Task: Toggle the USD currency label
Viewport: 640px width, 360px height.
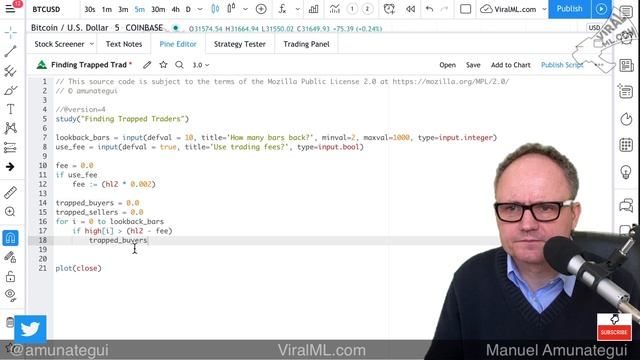Action: click(x=594, y=28)
